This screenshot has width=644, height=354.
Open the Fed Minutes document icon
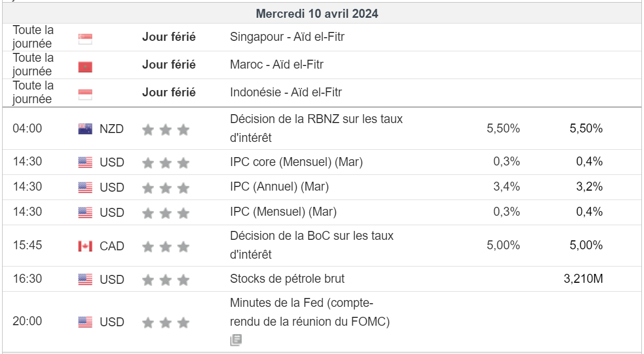tap(235, 340)
